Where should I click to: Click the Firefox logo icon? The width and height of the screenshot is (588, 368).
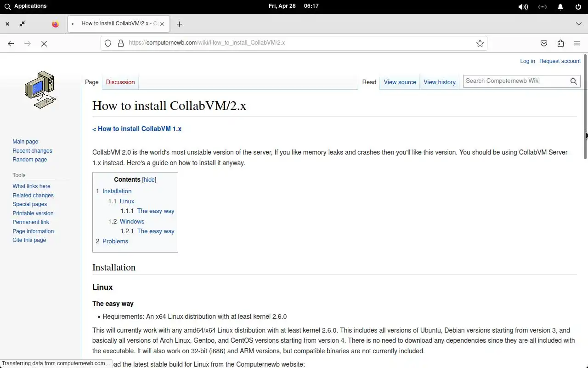tap(55, 24)
